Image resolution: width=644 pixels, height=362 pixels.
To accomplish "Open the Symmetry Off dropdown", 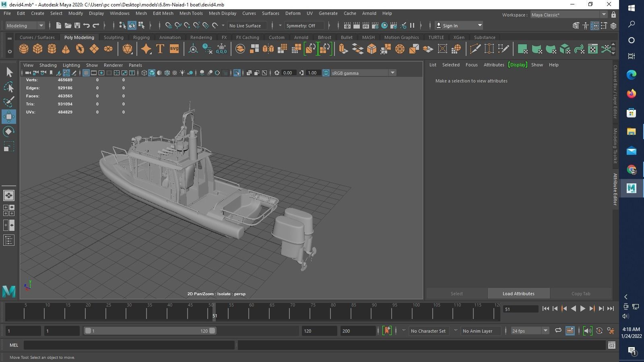I will tap(304, 25).
